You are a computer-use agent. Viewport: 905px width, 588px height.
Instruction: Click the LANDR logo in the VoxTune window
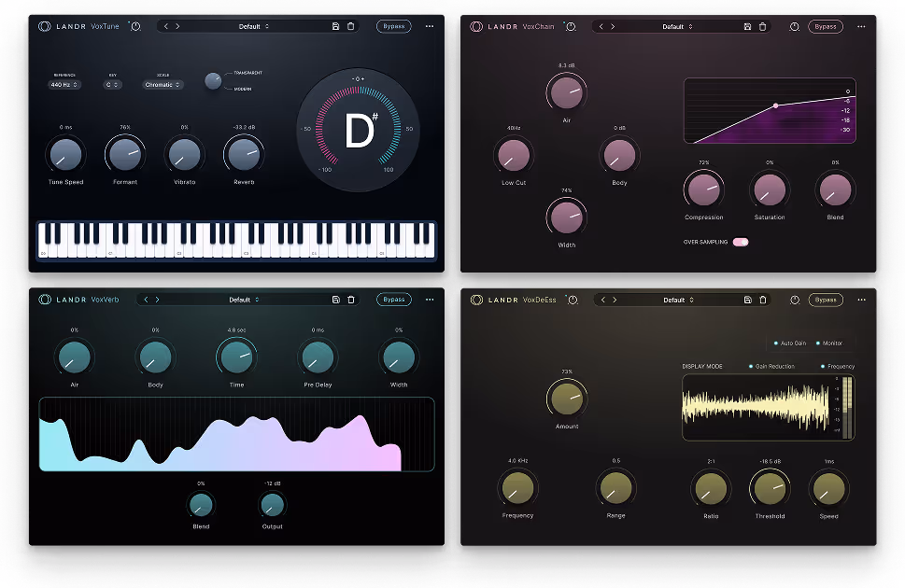click(x=45, y=26)
